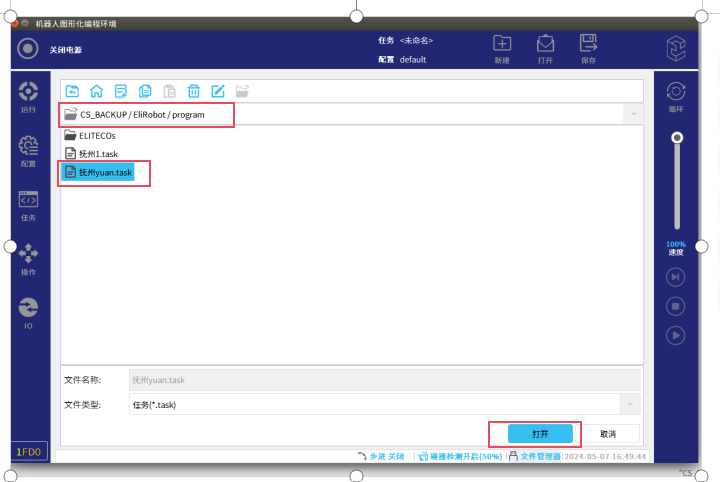720x482 pixels.
Task: Go to home directory in file toolbar
Action: [x=96, y=90]
